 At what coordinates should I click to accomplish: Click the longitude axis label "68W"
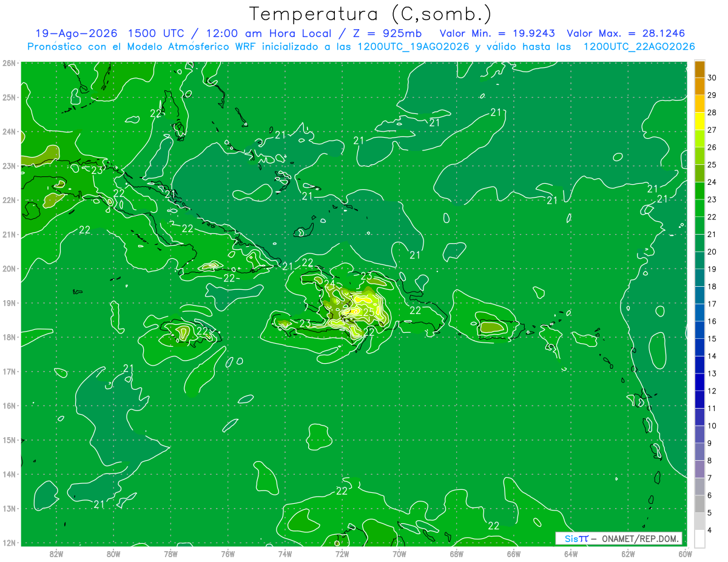pyautogui.click(x=456, y=554)
